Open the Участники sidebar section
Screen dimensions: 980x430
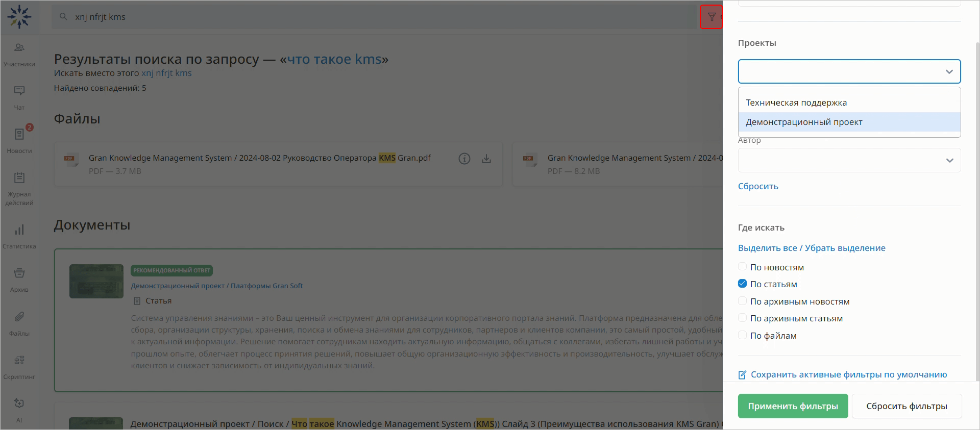point(19,55)
